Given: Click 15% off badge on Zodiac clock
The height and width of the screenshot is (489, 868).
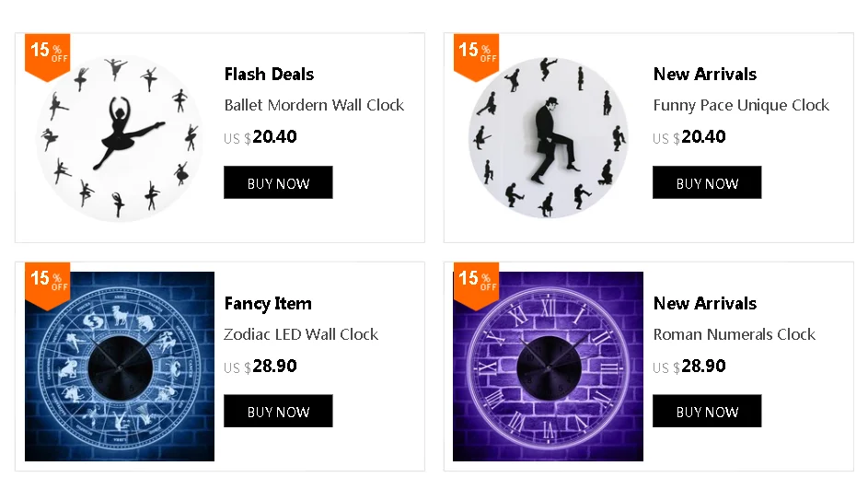Looking at the screenshot, I should [x=47, y=281].
